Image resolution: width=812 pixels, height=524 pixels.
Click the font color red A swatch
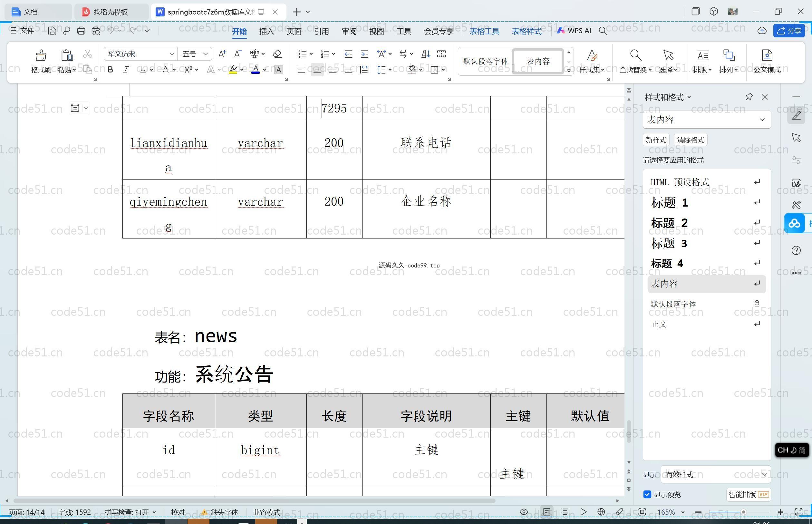tap(256, 70)
